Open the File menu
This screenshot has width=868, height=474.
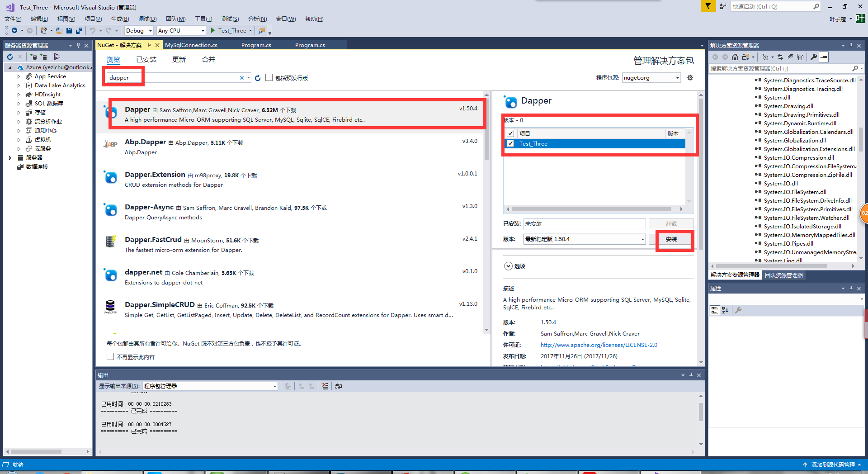[x=13, y=19]
